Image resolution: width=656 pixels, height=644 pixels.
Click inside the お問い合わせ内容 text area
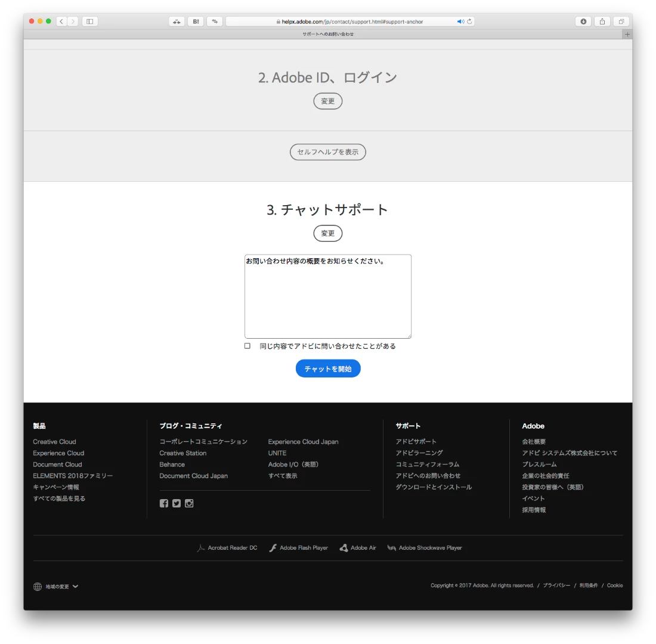(328, 296)
